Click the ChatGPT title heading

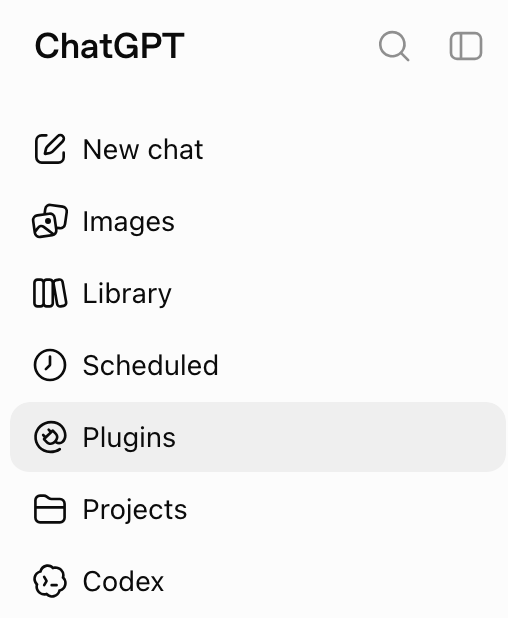[110, 46]
